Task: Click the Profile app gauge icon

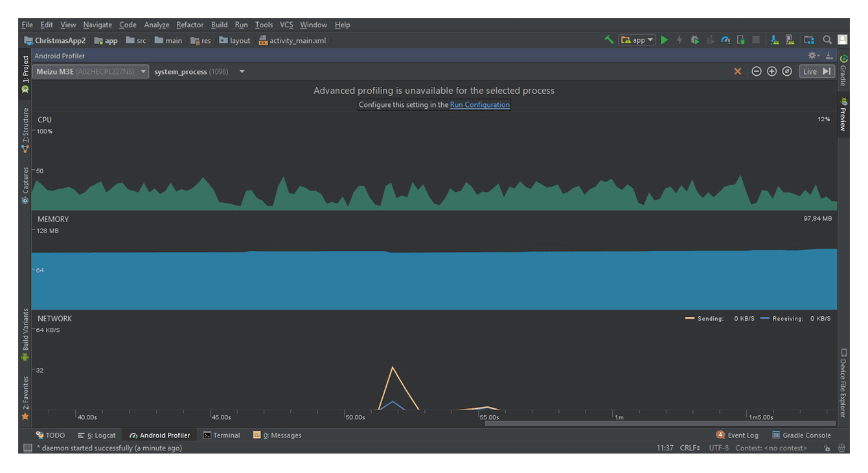Action: click(725, 40)
